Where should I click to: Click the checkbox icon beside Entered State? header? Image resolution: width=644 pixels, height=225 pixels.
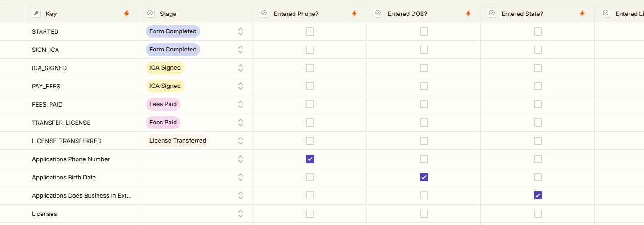coord(492,14)
